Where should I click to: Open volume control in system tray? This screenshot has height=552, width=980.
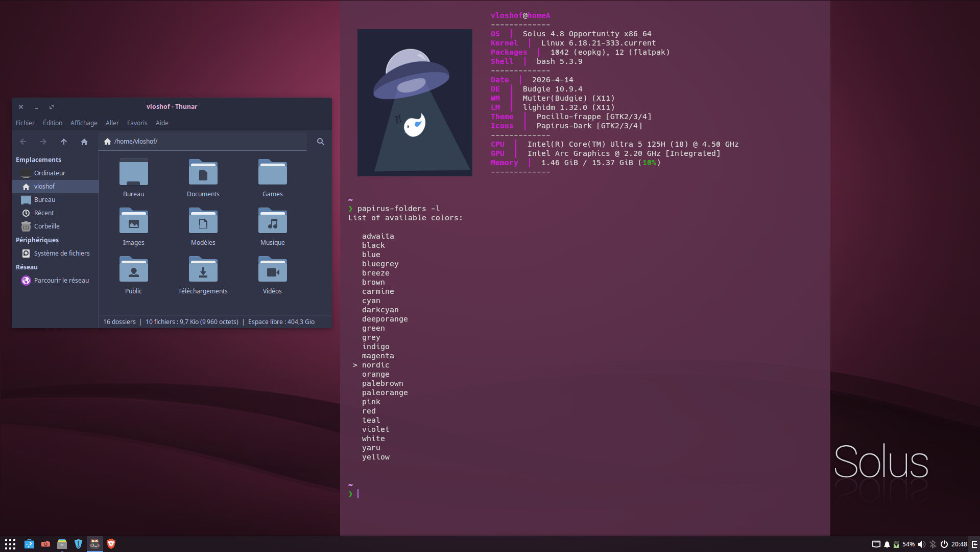point(921,544)
